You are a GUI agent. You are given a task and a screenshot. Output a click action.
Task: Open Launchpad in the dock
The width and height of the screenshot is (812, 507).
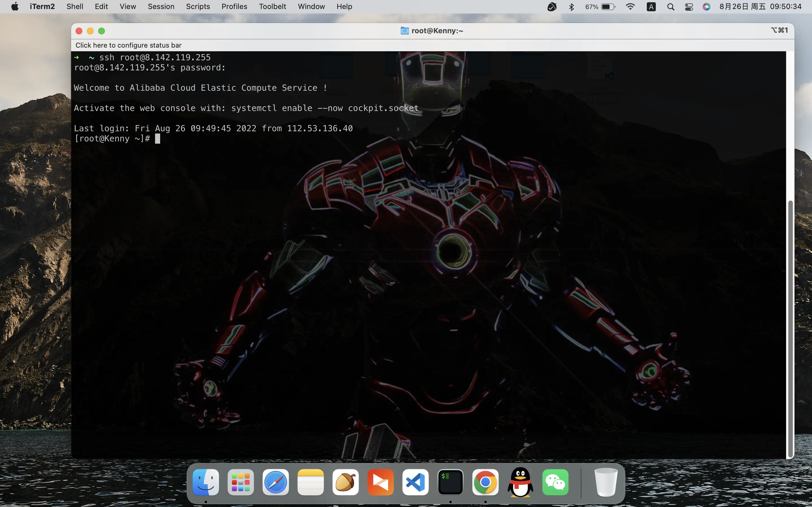pyautogui.click(x=240, y=482)
